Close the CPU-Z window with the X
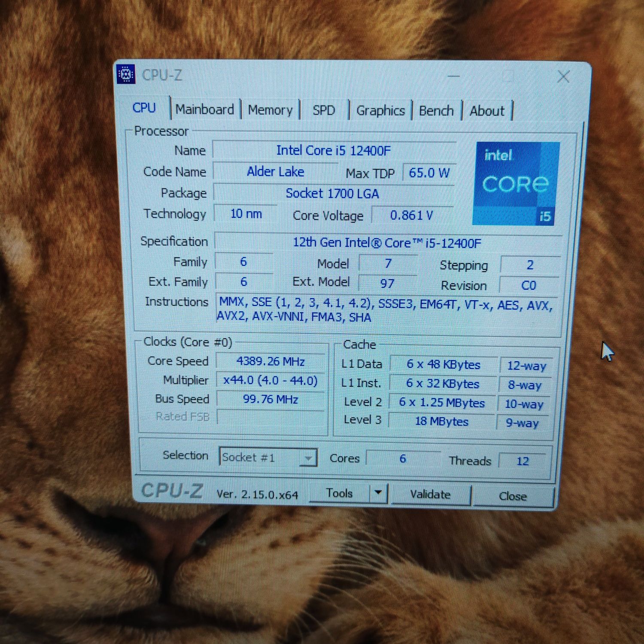 [563, 77]
